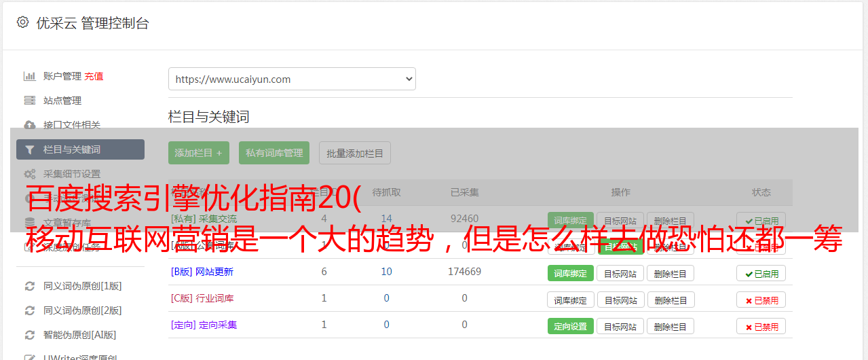Click 词库绑定 for the 网站更新 row

point(570,273)
